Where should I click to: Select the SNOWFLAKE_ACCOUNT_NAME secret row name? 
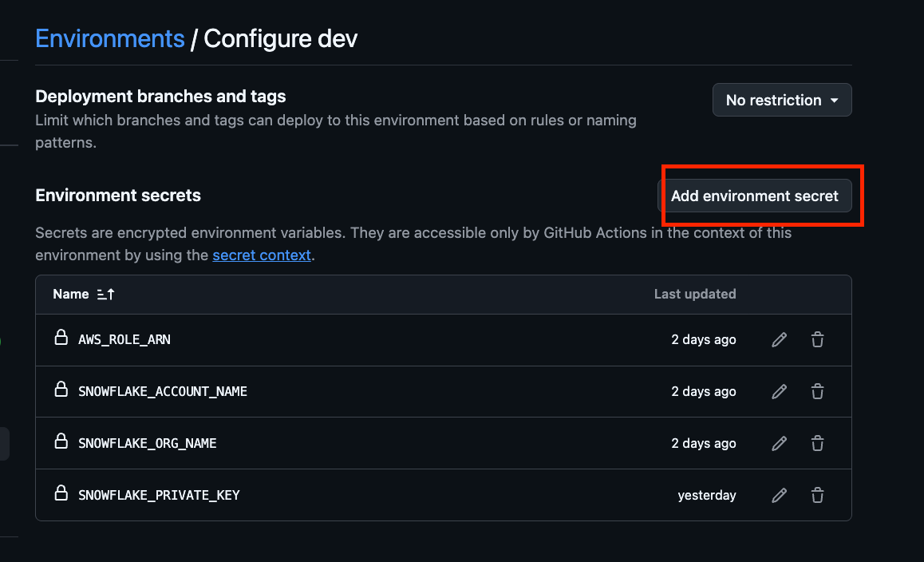coord(163,392)
